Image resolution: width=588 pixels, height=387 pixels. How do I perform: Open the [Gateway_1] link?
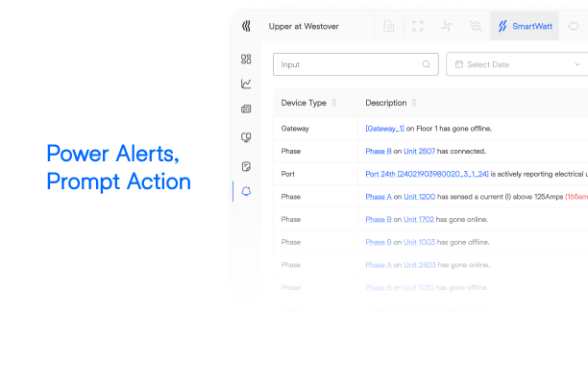[384, 129]
